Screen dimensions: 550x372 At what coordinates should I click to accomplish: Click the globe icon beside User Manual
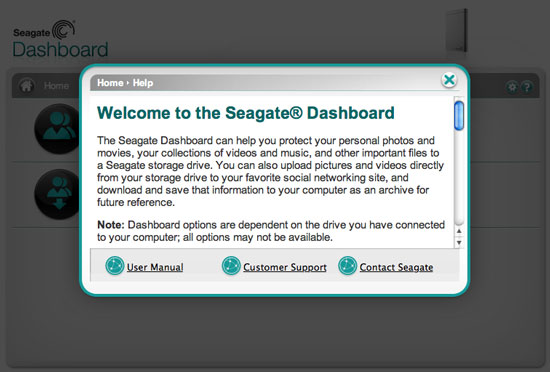coord(115,265)
